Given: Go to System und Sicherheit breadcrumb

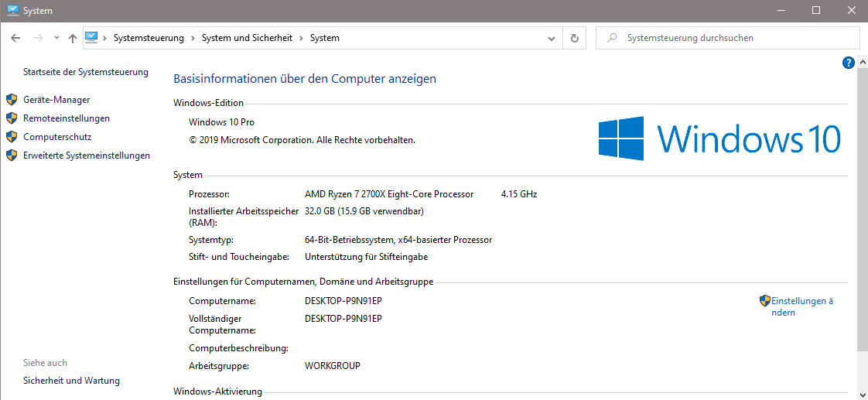Looking at the screenshot, I should pos(251,38).
